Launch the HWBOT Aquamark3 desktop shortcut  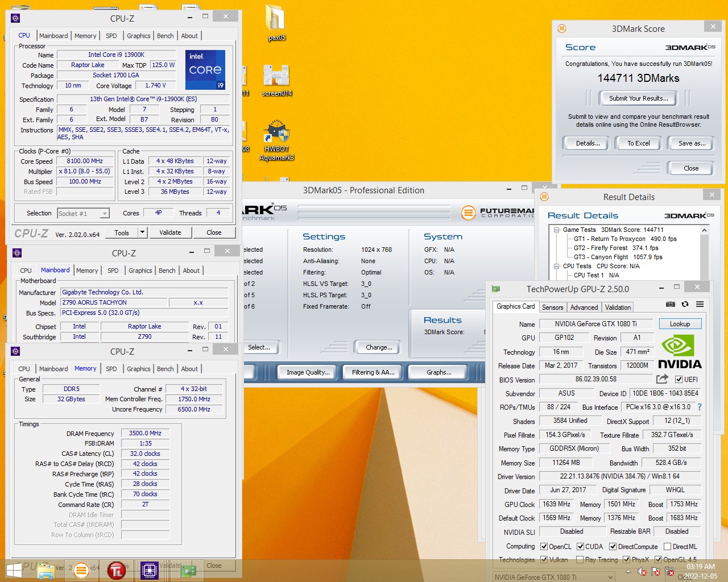pyautogui.click(x=276, y=140)
